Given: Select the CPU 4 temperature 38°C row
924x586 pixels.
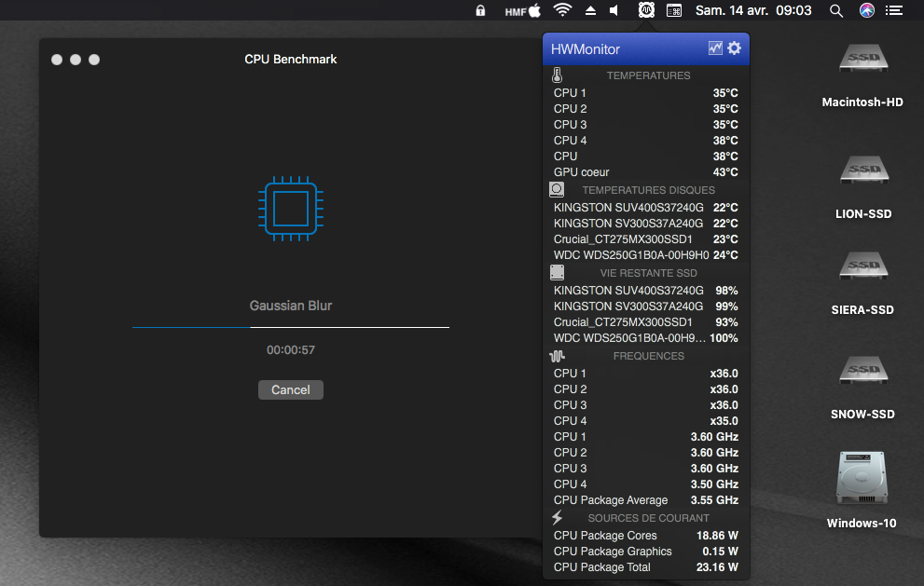Looking at the screenshot, I should [x=646, y=140].
